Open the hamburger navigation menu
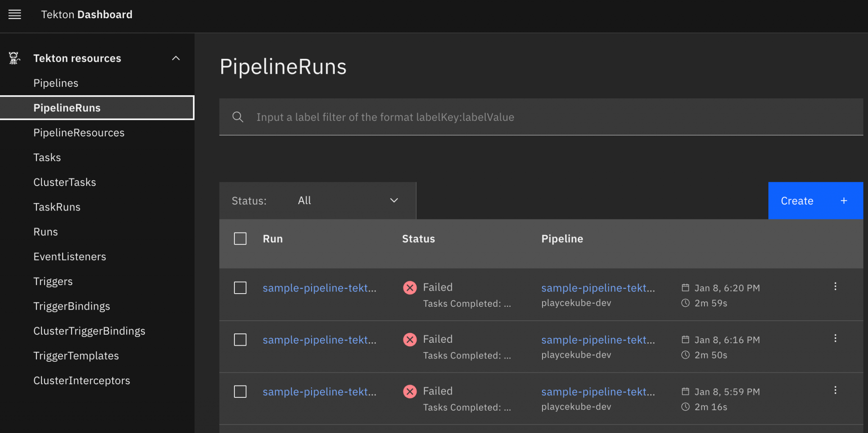Viewport: 868px width, 433px height. [x=15, y=15]
